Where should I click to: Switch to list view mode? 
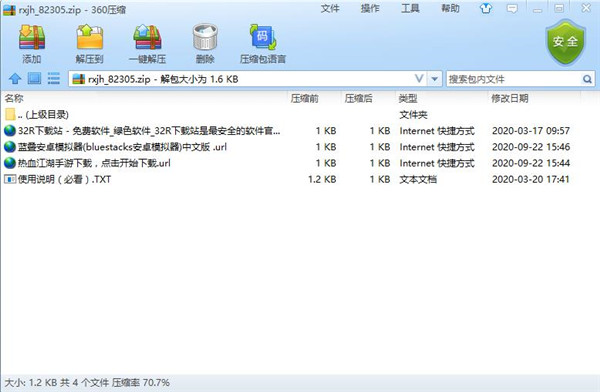(x=54, y=79)
